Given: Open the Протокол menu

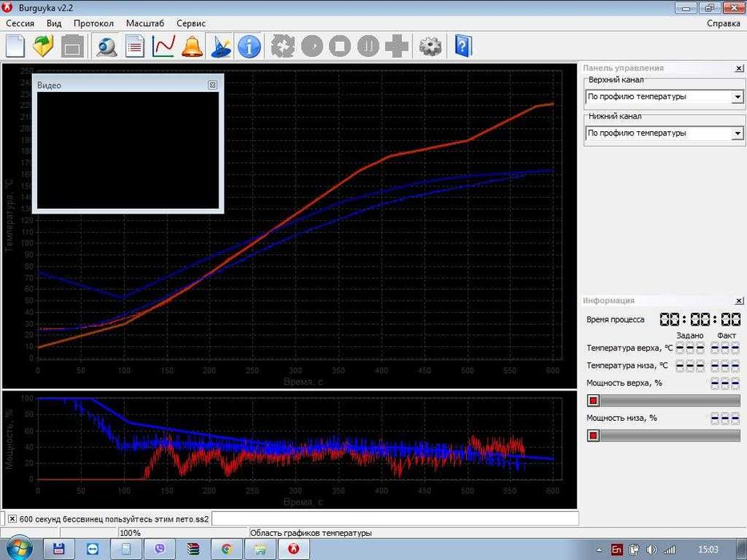Looking at the screenshot, I should pos(94,23).
